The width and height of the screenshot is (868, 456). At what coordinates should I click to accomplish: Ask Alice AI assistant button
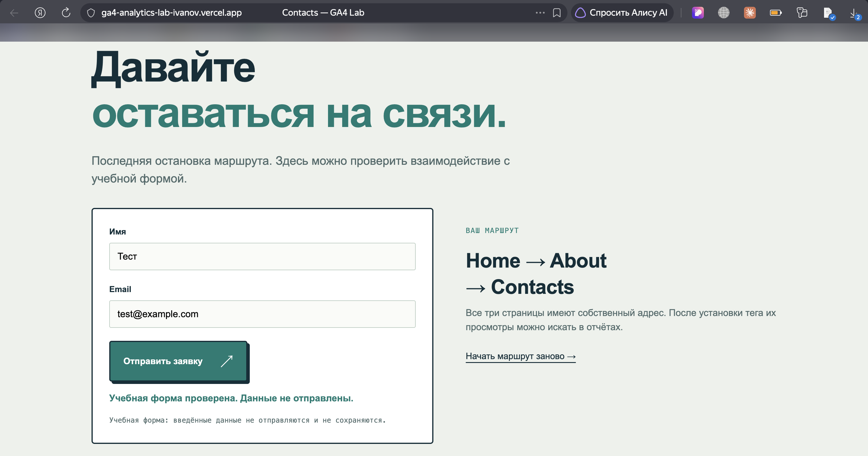point(622,13)
